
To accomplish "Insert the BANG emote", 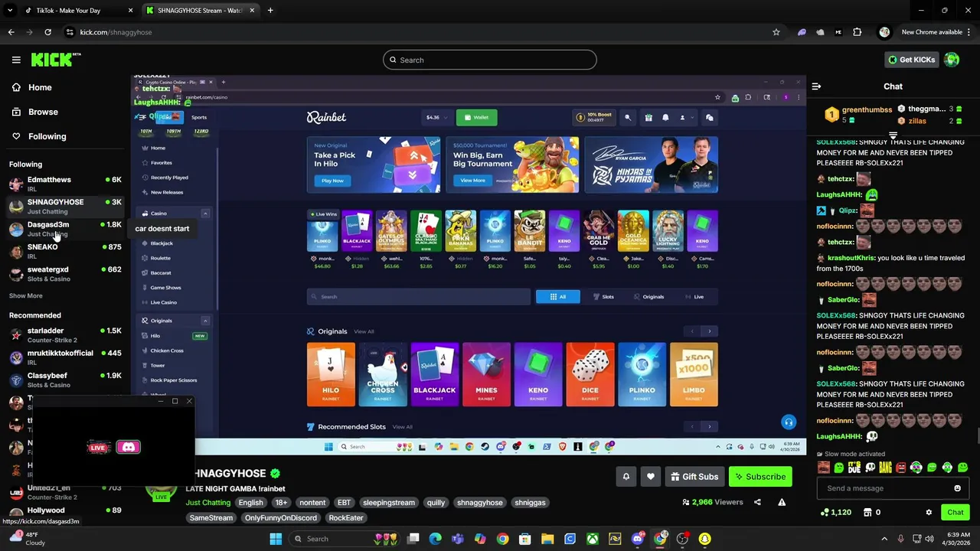I will coord(885,468).
